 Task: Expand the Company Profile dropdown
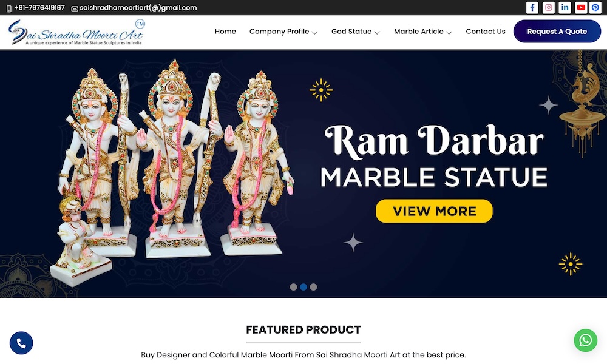[x=283, y=32]
